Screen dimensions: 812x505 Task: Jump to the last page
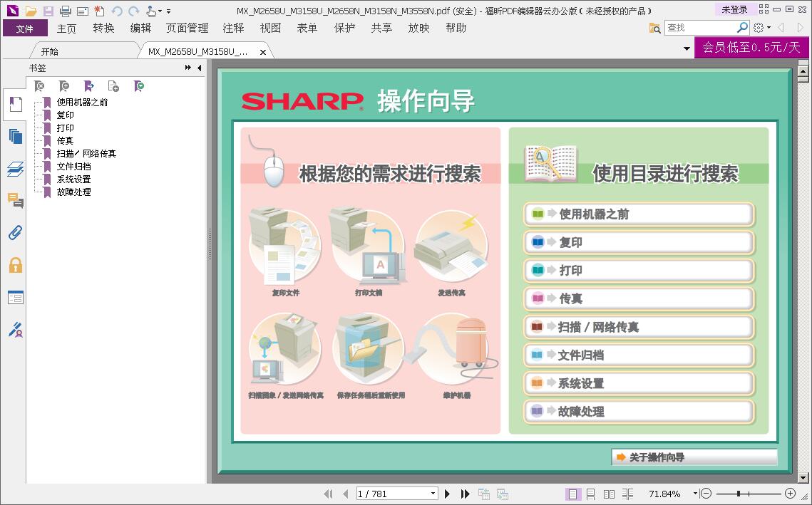[465, 494]
